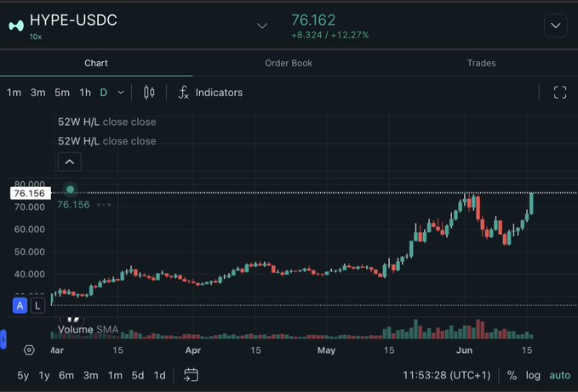Image resolution: width=578 pixels, height=392 pixels.
Task: Switch to the Chart tab
Action: [96, 63]
